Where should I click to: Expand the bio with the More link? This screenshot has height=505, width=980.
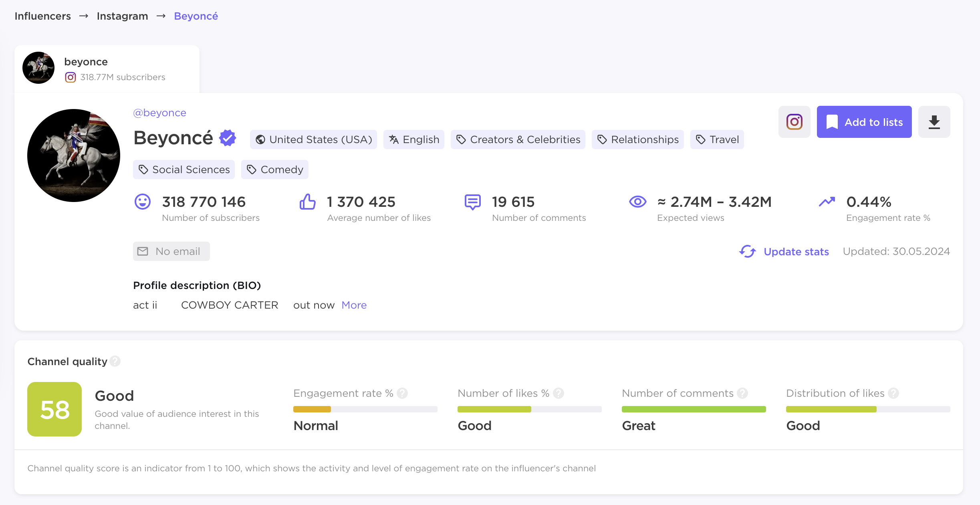point(354,305)
